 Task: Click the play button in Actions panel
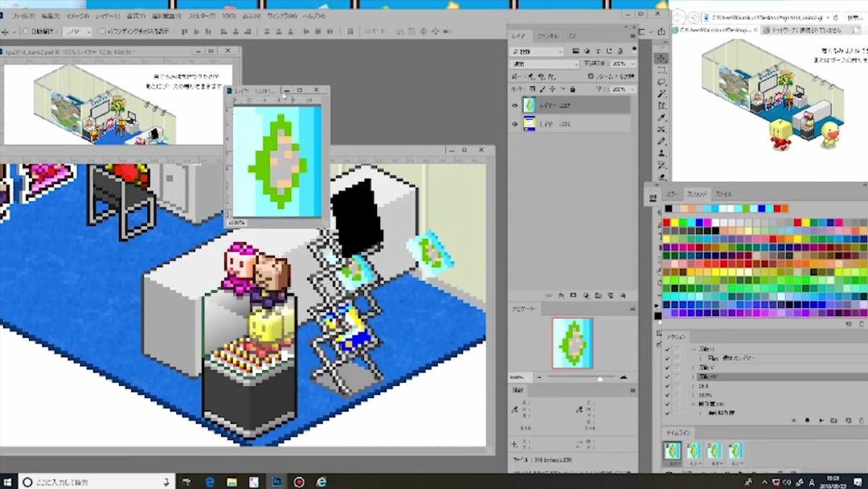click(821, 420)
